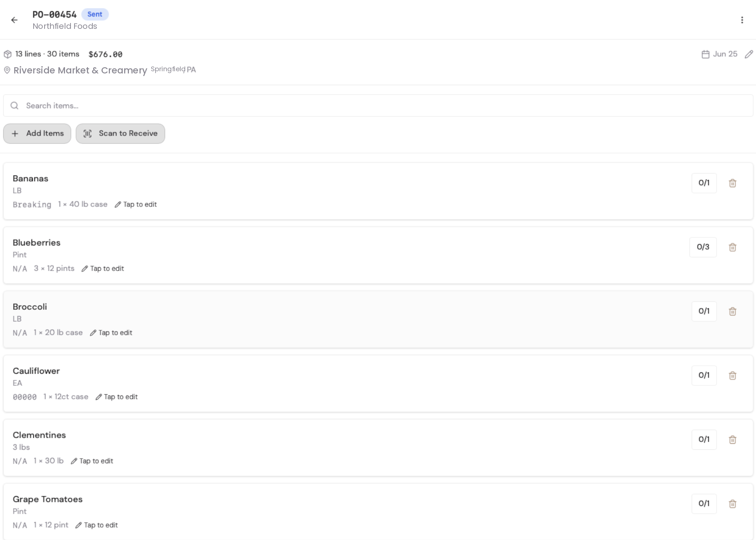Open the three-dot more options menu

tap(742, 20)
